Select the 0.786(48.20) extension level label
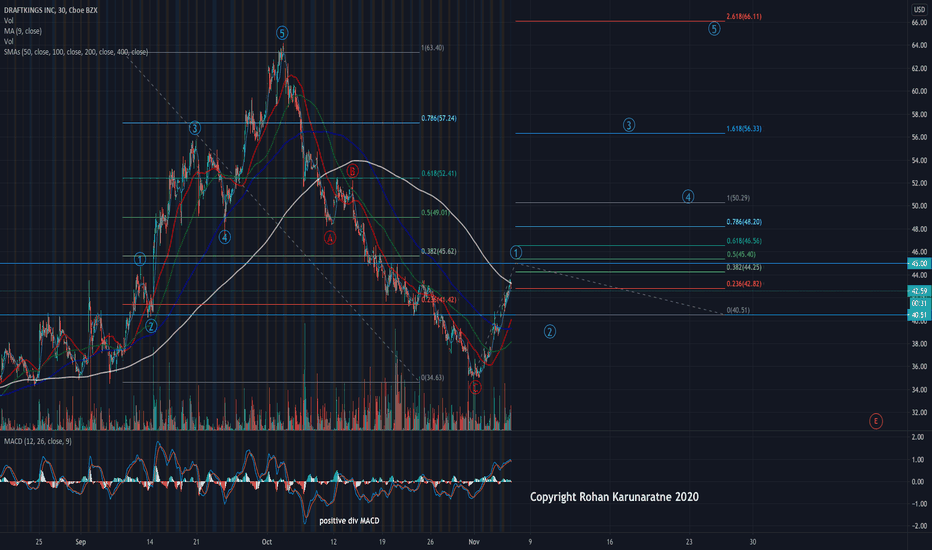 tap(744, 222)
